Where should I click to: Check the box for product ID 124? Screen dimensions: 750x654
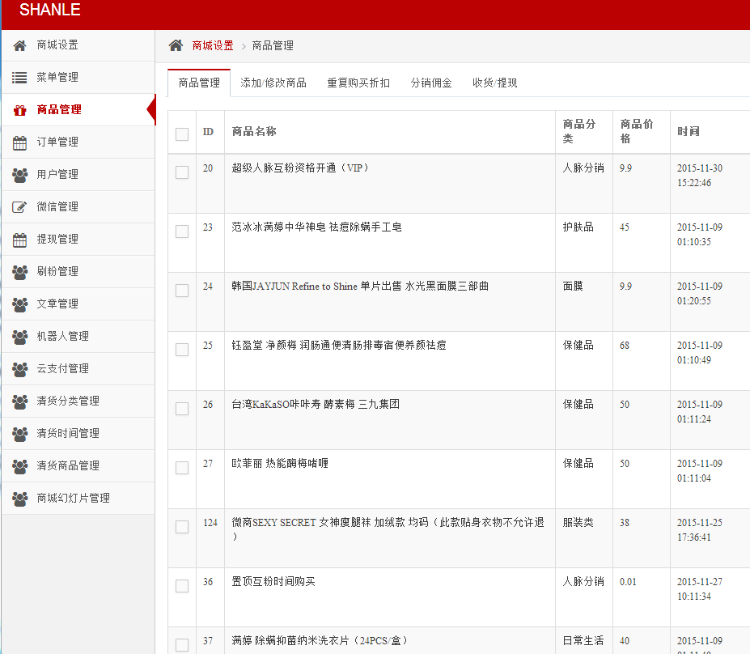click(x=182, y=527)
